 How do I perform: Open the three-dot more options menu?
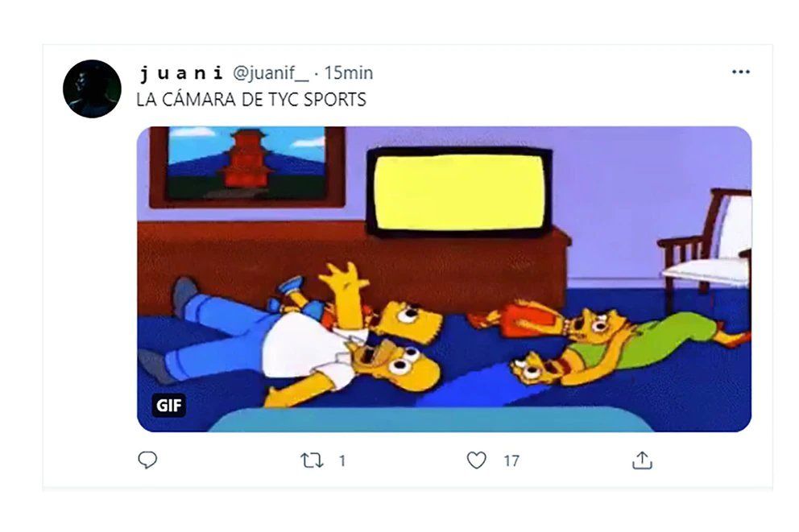tap(740, 72)
